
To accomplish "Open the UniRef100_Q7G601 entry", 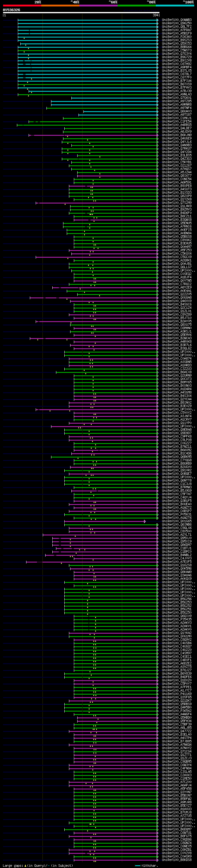I will pyautogui.click(x=177, y=98).
